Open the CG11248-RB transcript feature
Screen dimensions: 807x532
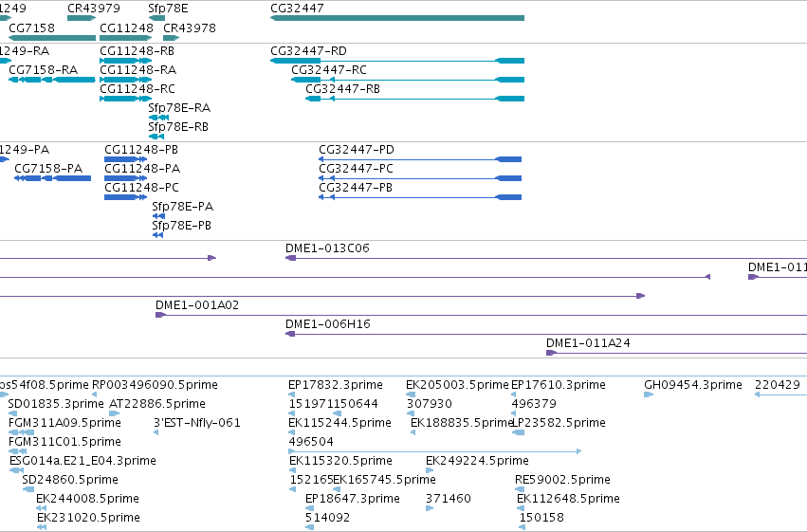(x=125, y=61)
